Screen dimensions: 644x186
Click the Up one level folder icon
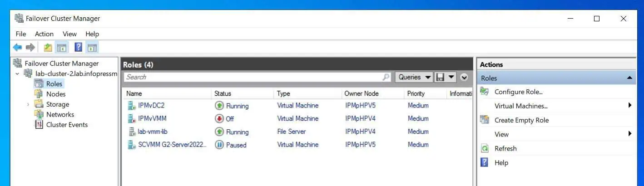coord(48,47)
